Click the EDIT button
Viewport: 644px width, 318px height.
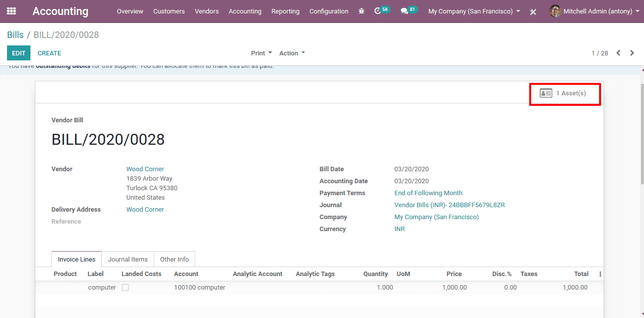pyautogui.click(x=18, y=53)
